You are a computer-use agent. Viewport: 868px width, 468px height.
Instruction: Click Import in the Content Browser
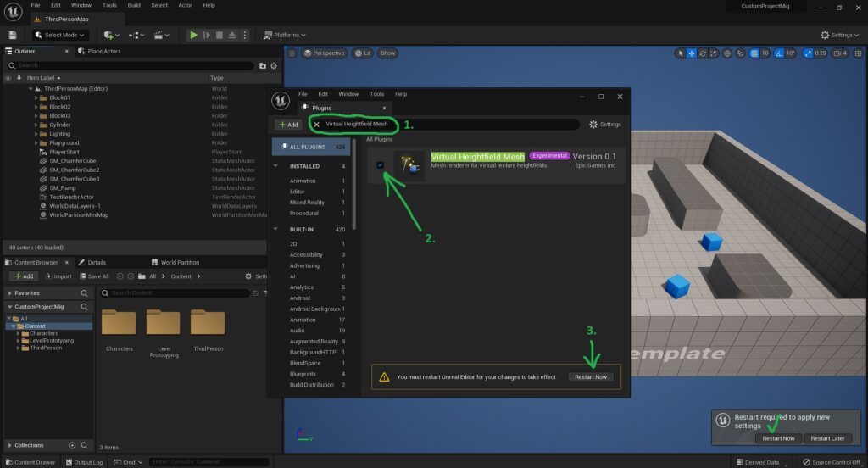click(58, 276)
